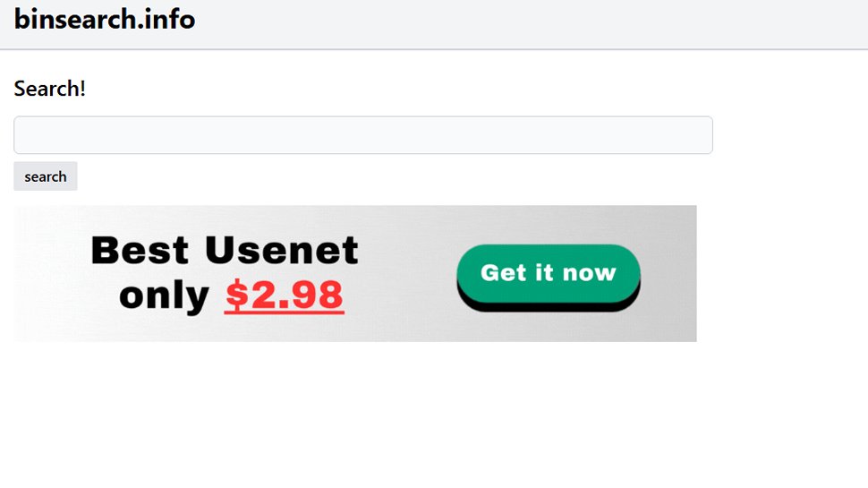Click blank space right of the search button

point(268,176)
